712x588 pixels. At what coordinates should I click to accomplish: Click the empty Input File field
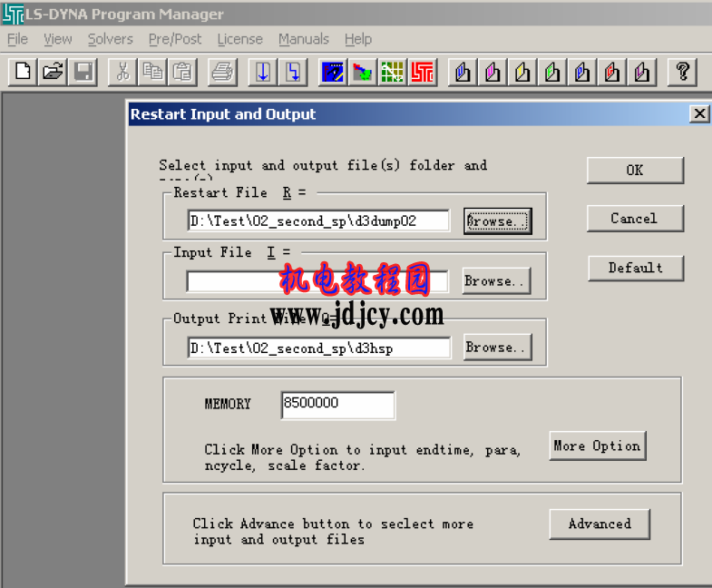click(317, 281)
